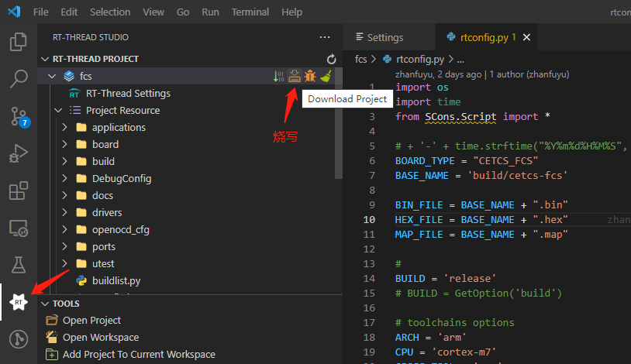Select the RT-Thread Studio activity icon
This screenshot has height=364, width=631.
[x=18, y=302]
